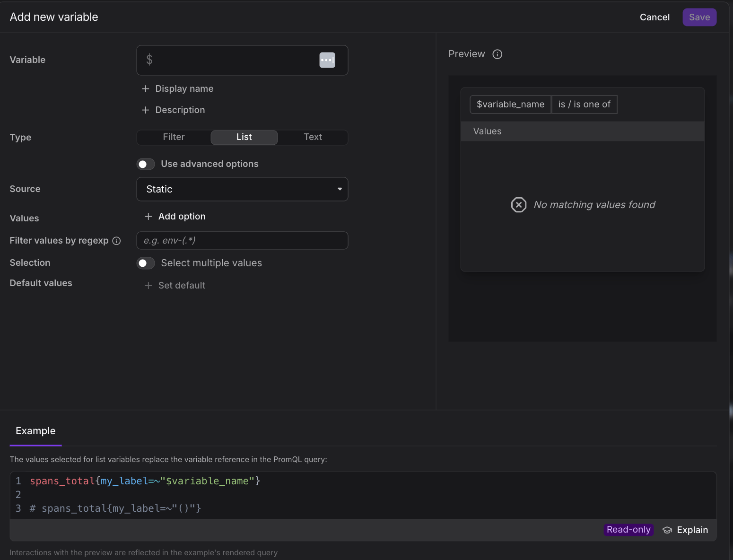Click the Values header in Preview
Image resolution: width=733 pixels, height=560 pixels.
coord(583,131)
